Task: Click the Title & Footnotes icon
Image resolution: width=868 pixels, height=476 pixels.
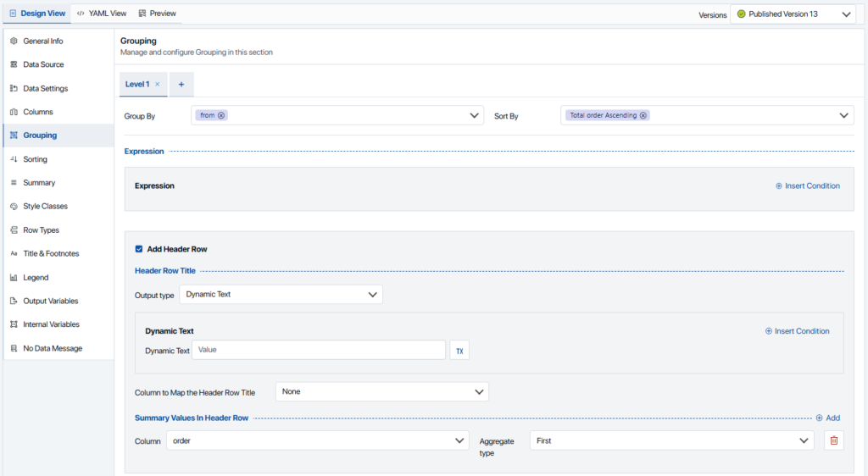Action: click(14, 254)
